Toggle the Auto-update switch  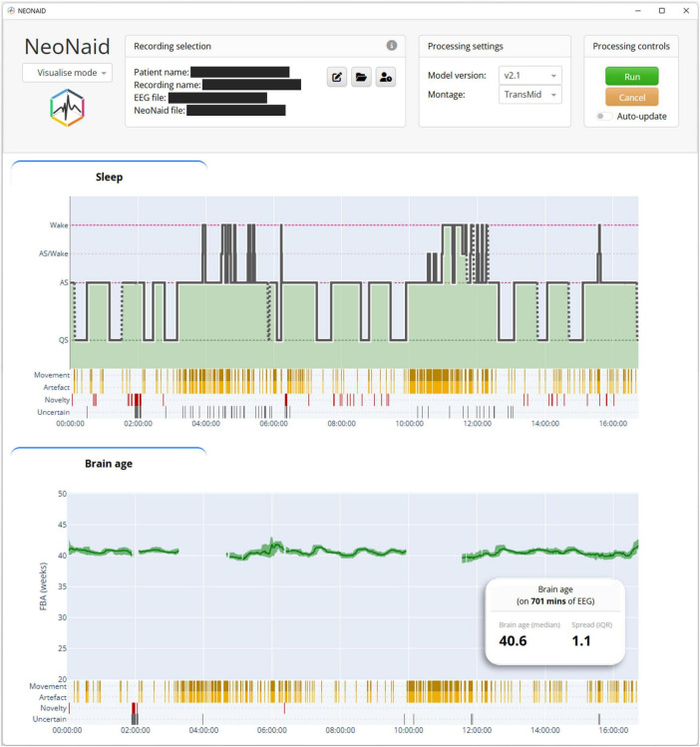tap(604, 117)
